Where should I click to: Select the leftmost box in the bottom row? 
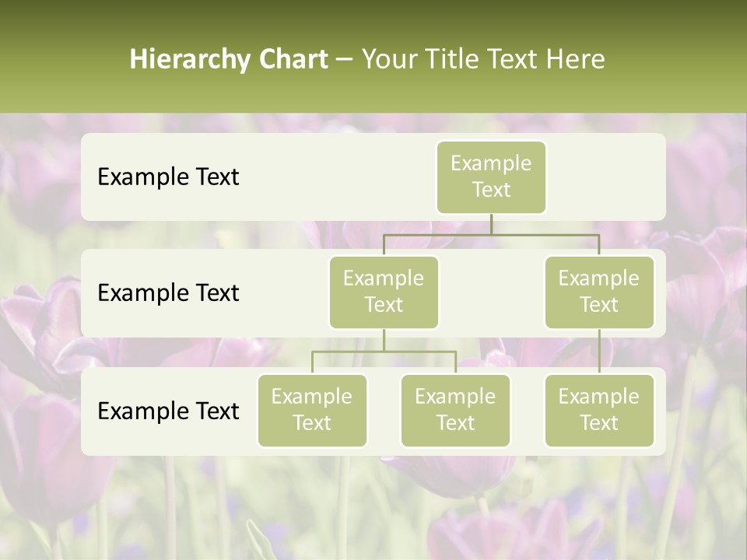(312, 410)
